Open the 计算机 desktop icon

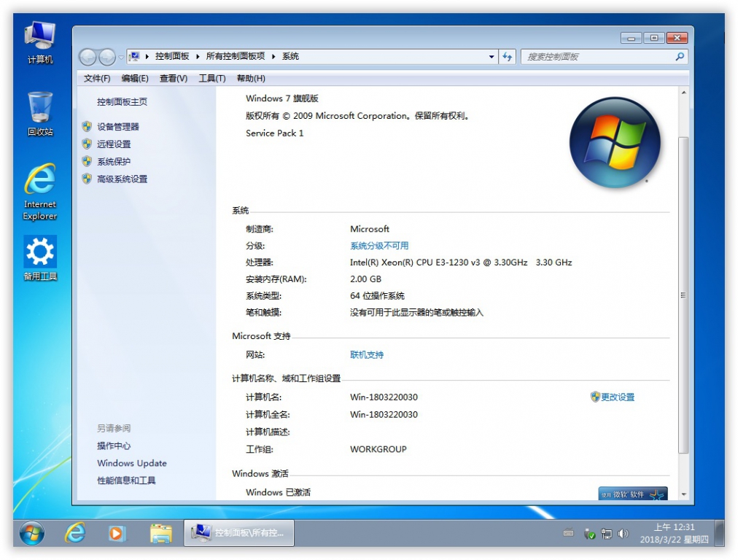(40, 42)
